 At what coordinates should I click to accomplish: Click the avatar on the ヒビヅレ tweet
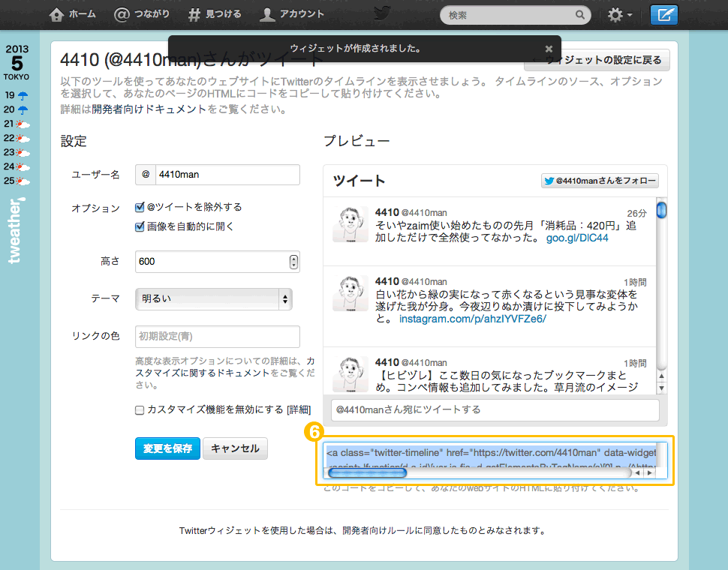click(350, 374)
